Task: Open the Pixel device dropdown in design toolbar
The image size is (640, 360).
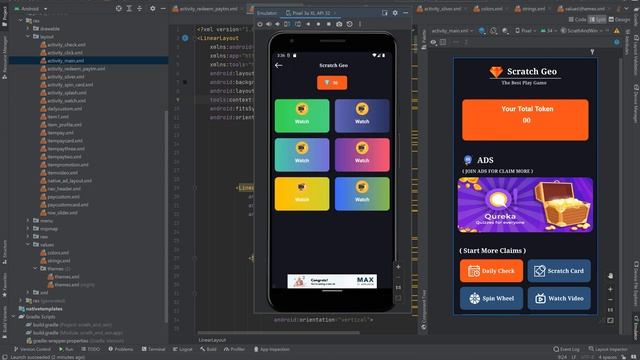Action: [x=525, y=31]
